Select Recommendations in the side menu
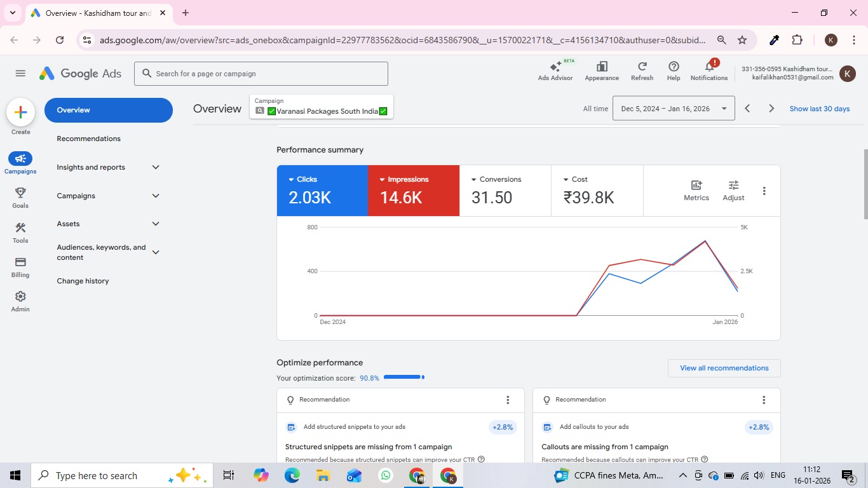 point(88,139)
